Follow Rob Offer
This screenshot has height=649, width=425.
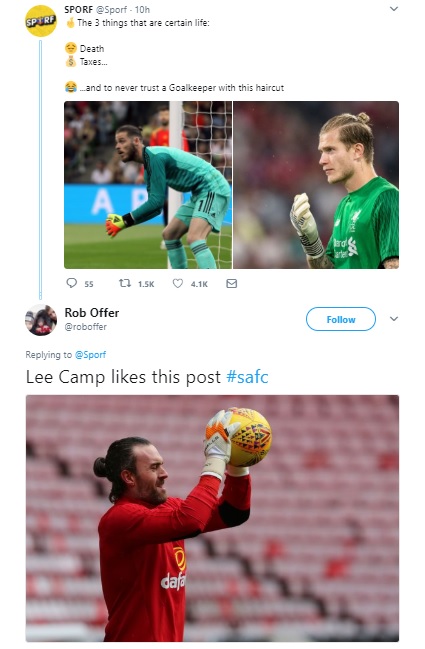[341, 319]
